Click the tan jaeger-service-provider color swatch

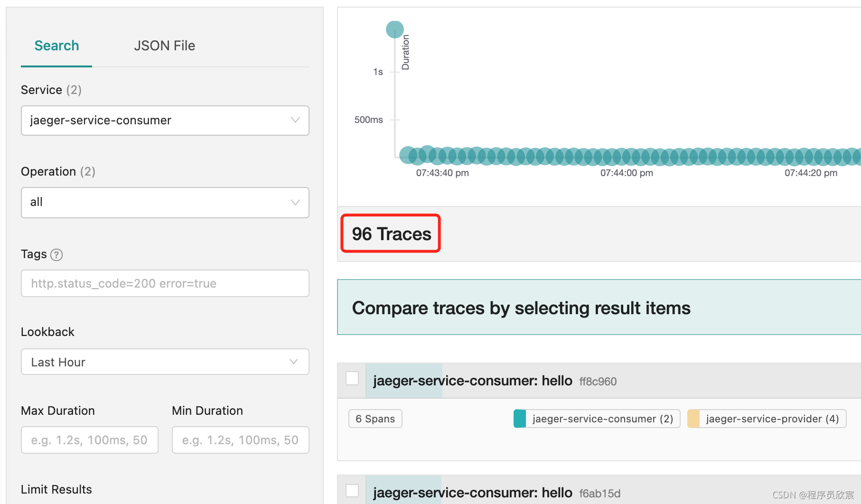(x=693, y=419)
